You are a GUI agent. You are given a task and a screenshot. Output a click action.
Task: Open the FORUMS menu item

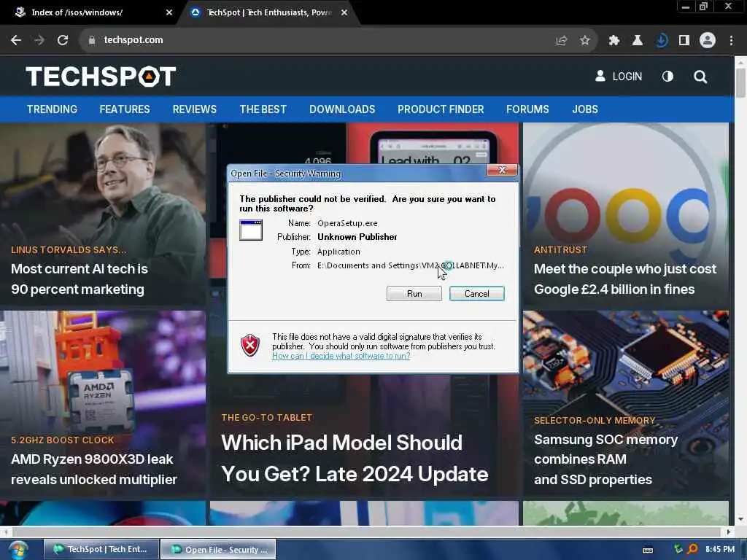click(527, 109)
